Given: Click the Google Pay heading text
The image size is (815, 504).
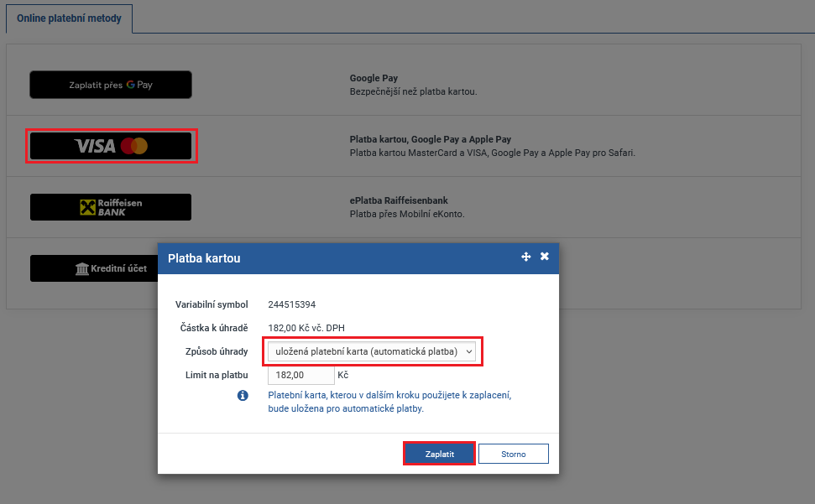Looking at the screenshot, I should [374, 78].
